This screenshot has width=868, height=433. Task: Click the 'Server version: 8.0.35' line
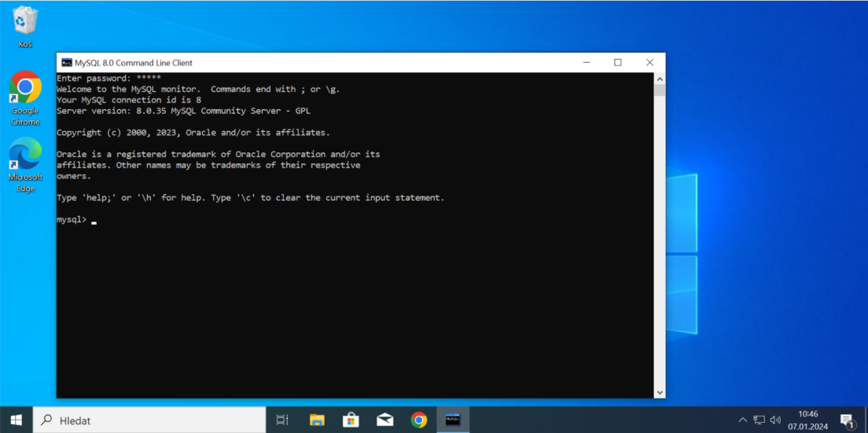tap(183, 111)
